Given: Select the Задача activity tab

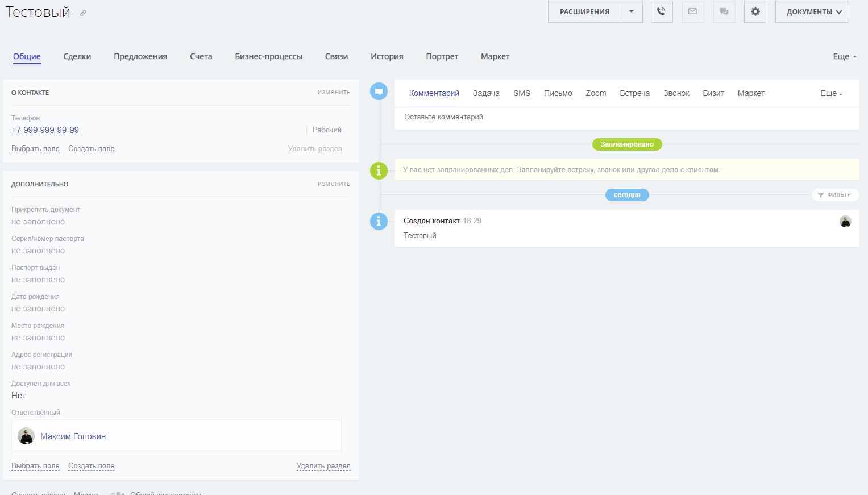Looking at the screenshot, I should [x=486, y=93].
